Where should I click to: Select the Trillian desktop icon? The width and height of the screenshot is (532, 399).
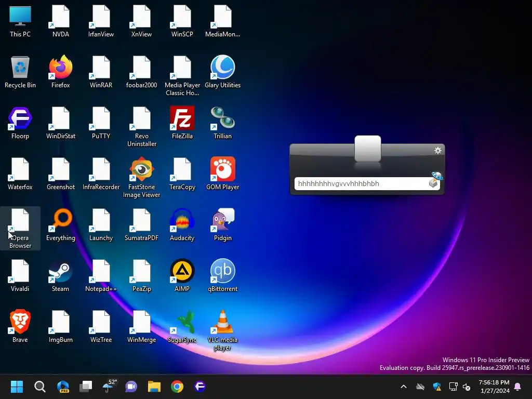coord(222,123)
